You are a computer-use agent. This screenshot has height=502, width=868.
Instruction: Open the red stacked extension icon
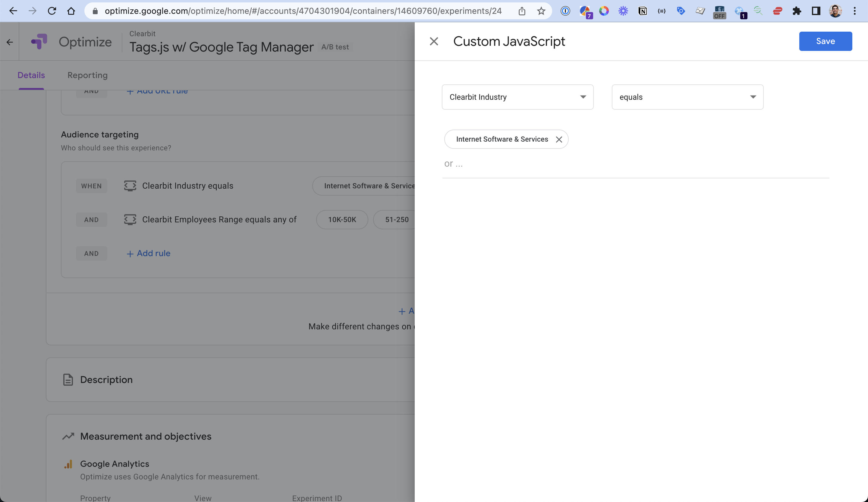[777, 11]
